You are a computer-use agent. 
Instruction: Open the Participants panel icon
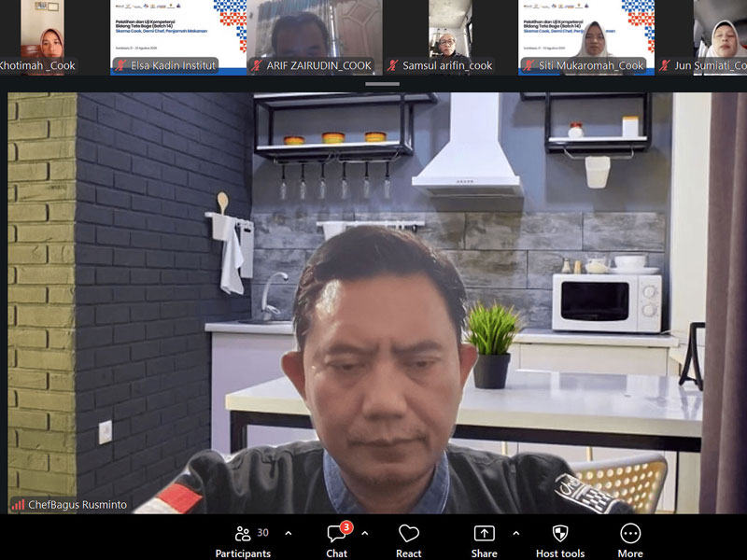[x=243, y=534]
